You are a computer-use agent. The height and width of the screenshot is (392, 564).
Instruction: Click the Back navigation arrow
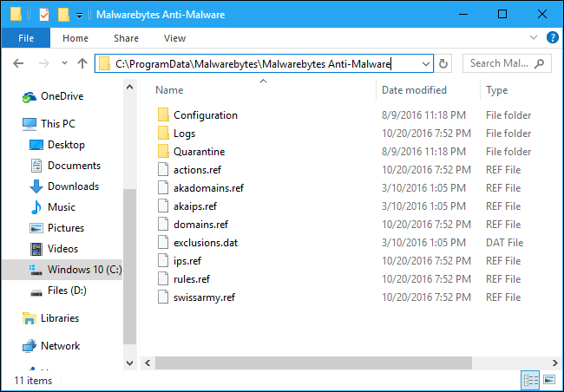point(19,63)
